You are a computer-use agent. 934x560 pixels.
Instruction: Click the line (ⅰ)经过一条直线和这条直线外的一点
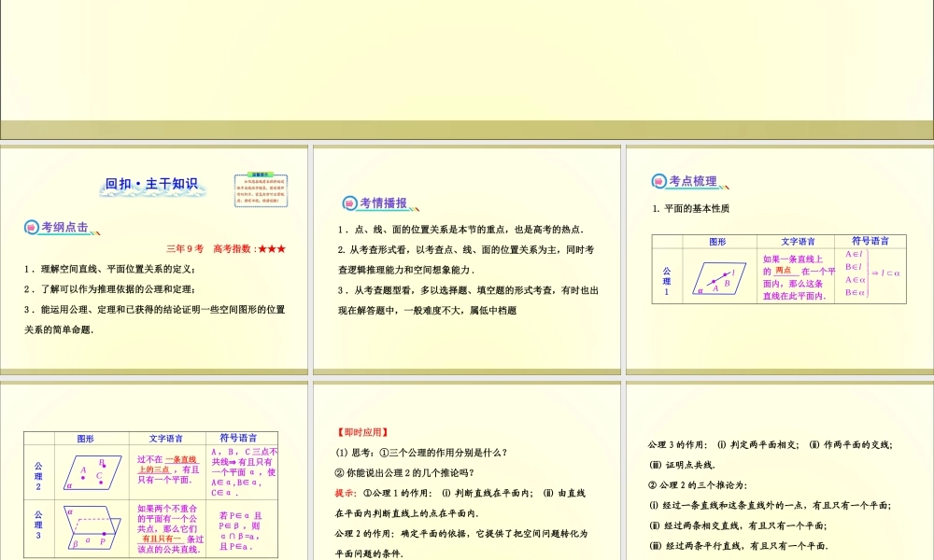point(771,505)
